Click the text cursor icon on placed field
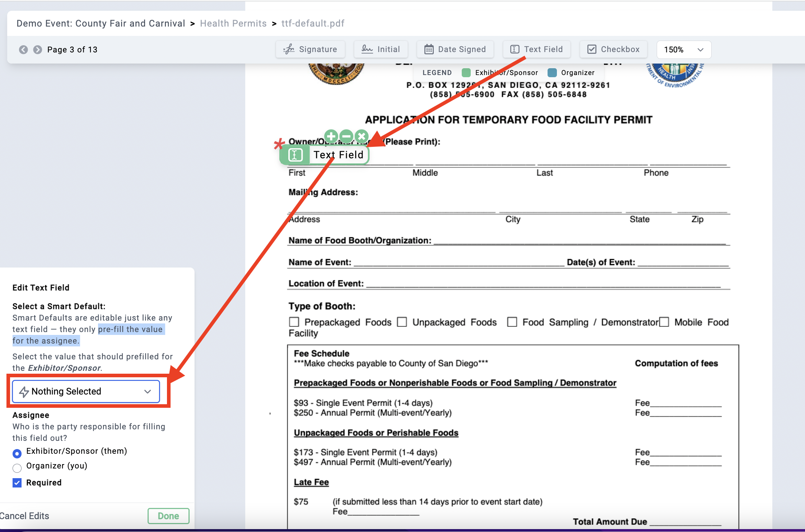 (295, 155)
